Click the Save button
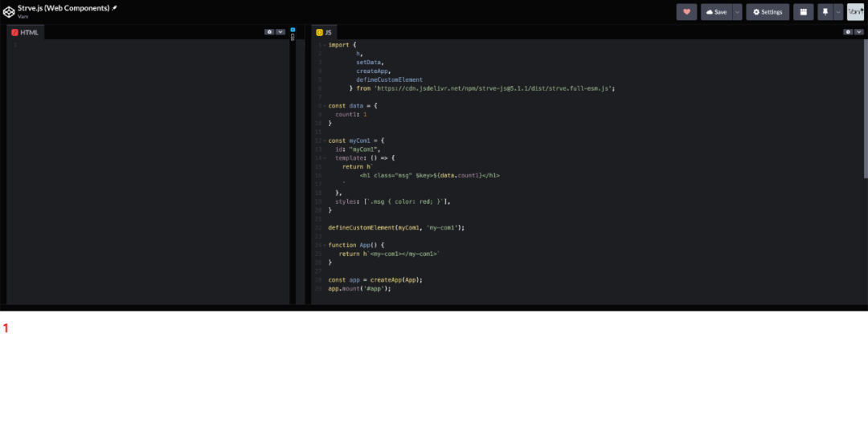868x436 pixels. 716,12
